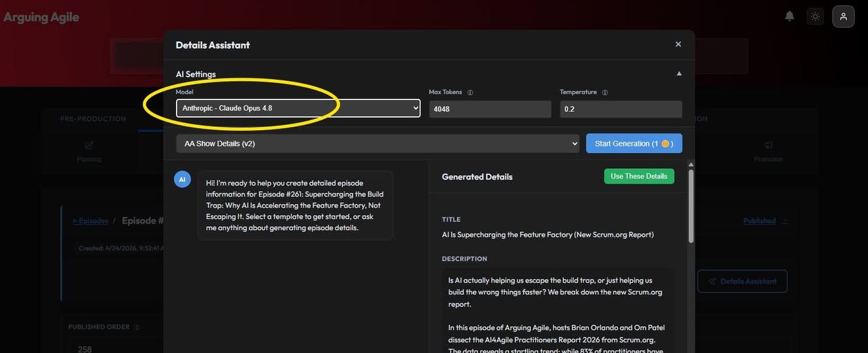Screen dimensions: 868x353
Task: Show the Published Order info icon
Action: coord(137,328)
